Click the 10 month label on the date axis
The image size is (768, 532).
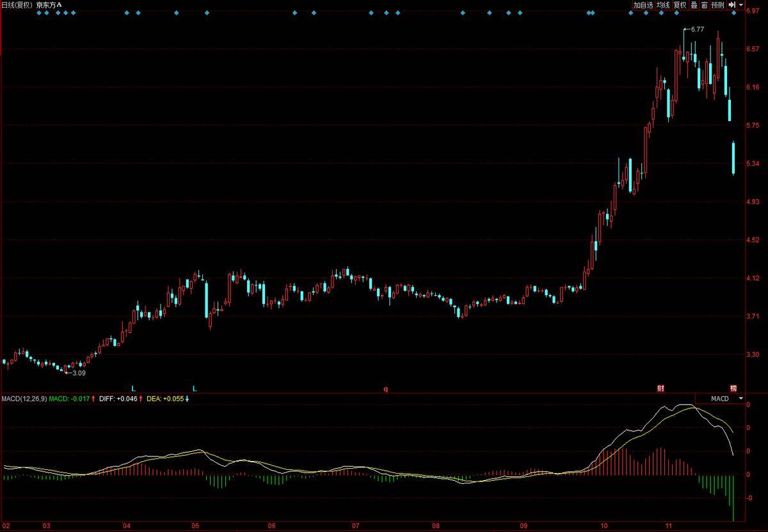(604, 526)
